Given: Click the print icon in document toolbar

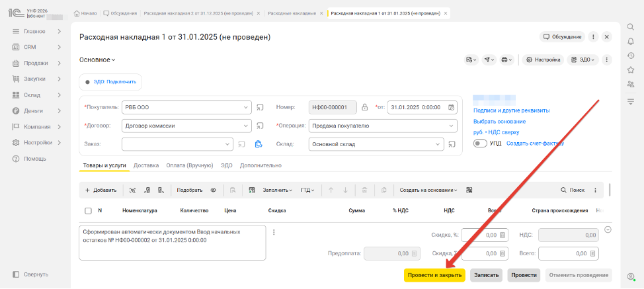Looking at the screenshot, I should (506, 60).
